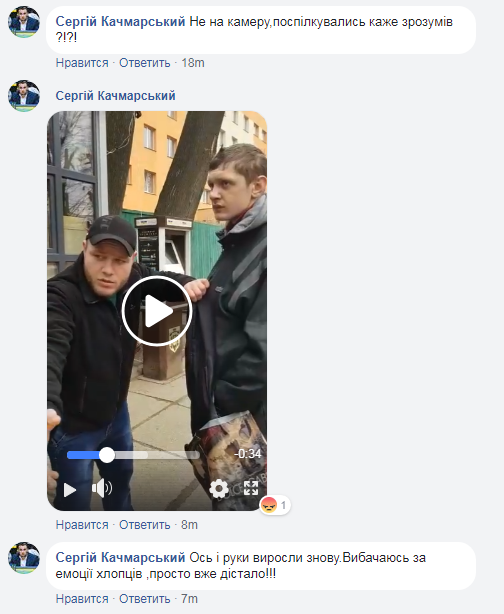Play video with large center play button
This screenshot has height=614, width=504.
click(x=157, y=311)
